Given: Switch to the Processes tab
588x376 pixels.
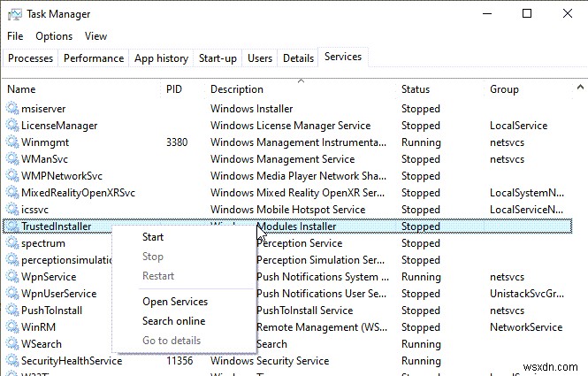Looking at the screenshot, I should coord(31,58).
